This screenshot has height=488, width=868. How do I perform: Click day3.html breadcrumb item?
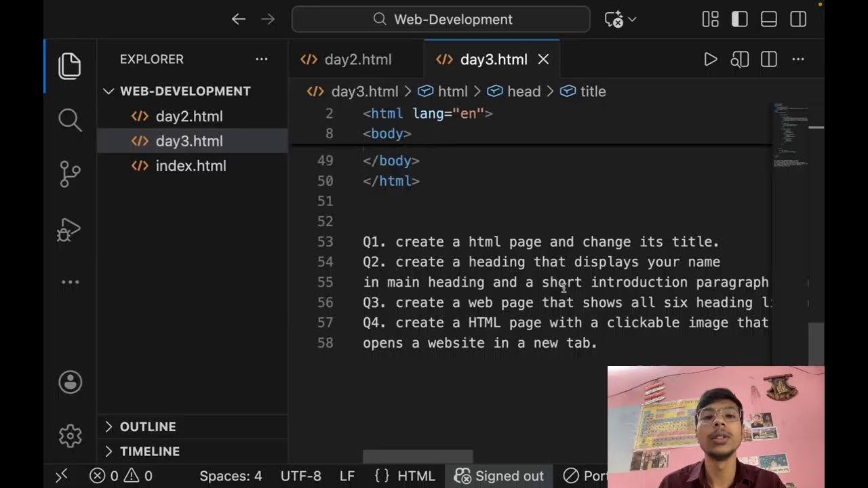click(353, 91)
